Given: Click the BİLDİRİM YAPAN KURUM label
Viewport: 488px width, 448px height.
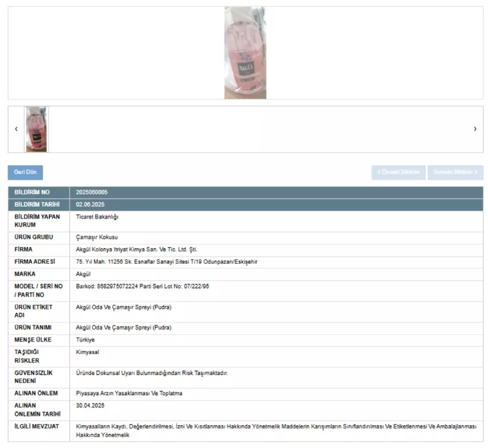Looking at the screenshot, I should point(37,221).
